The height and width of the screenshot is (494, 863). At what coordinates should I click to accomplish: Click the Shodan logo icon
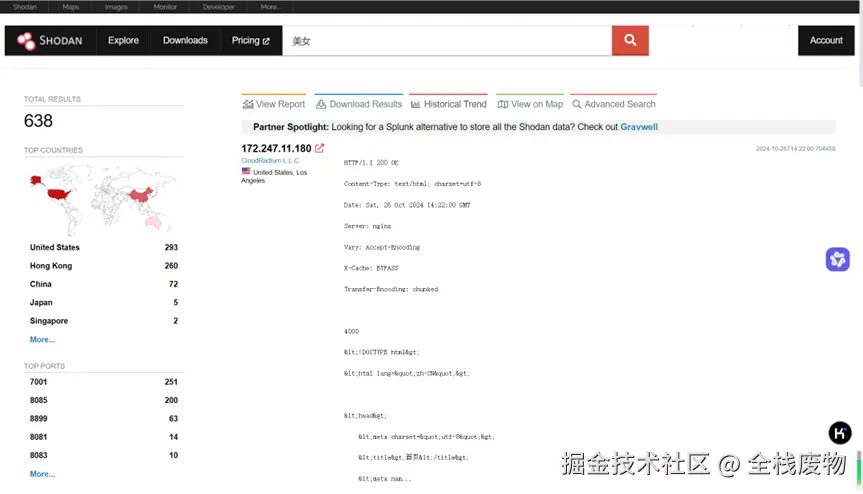pos(26,41)
